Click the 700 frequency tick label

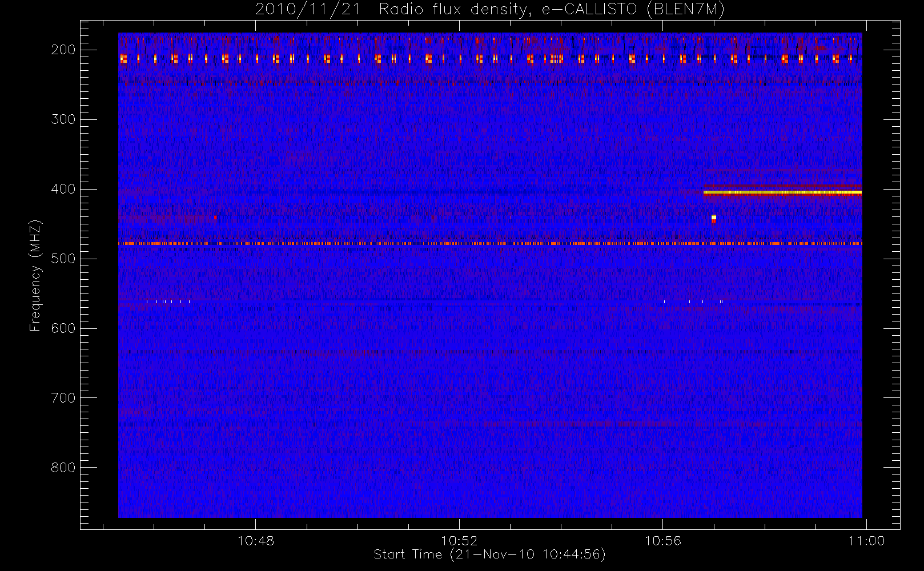63,398
